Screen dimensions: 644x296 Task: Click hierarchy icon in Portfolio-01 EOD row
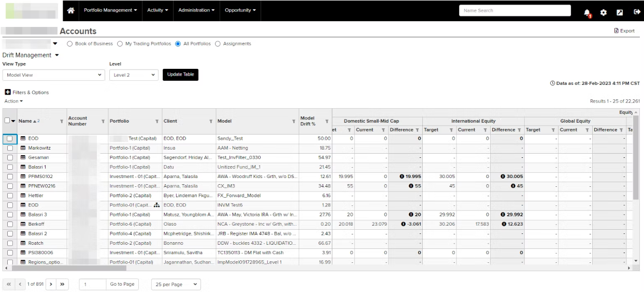156,205
